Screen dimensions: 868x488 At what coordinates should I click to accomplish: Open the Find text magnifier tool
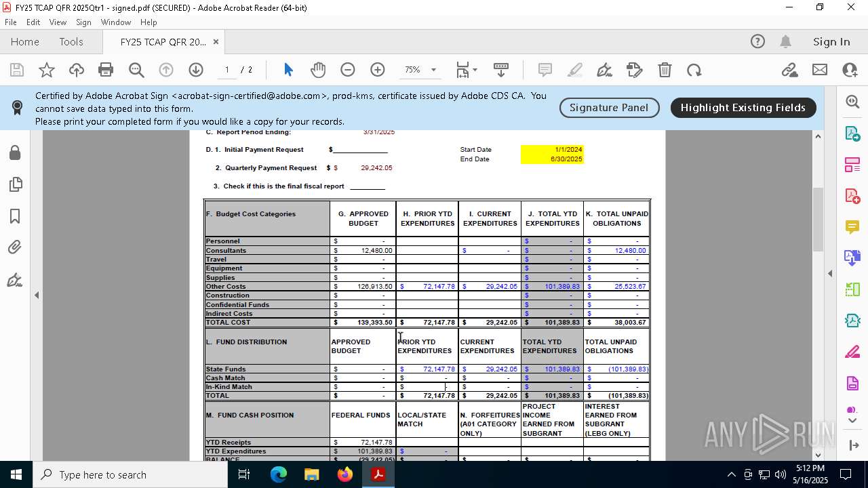(136, 70)
